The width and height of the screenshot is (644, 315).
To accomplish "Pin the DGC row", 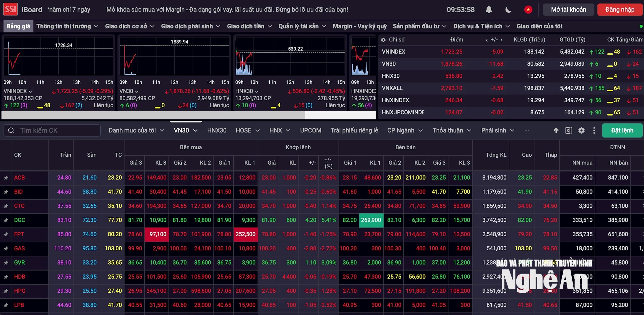I will (6, 220).
